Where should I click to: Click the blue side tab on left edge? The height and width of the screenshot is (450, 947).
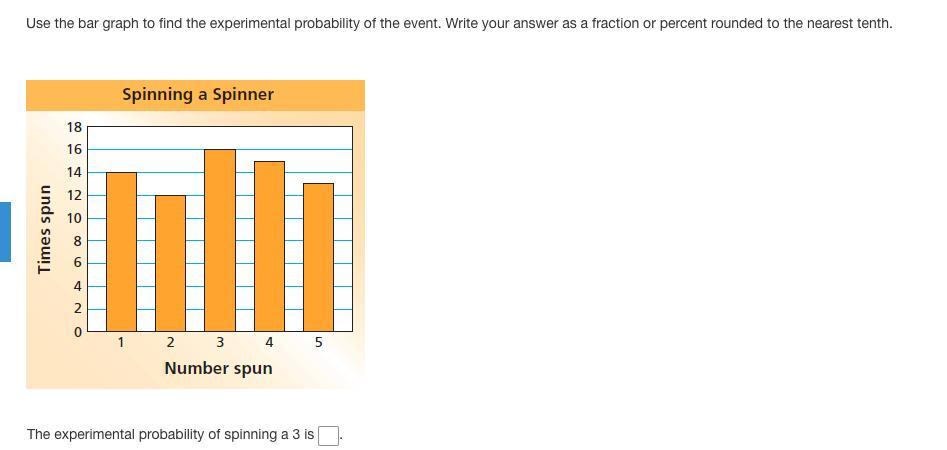tap(5, 231)
